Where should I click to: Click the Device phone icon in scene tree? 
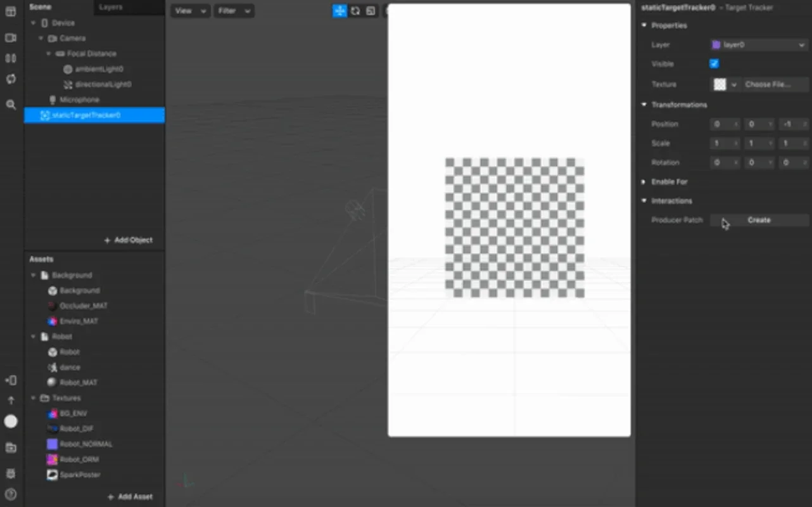(x=44, y=23)
